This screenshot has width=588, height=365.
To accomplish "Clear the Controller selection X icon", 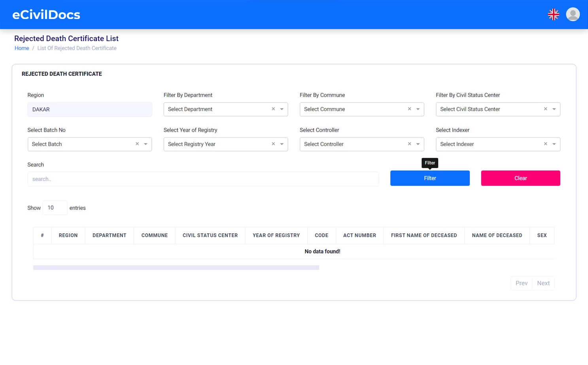I will click(409, 144).
